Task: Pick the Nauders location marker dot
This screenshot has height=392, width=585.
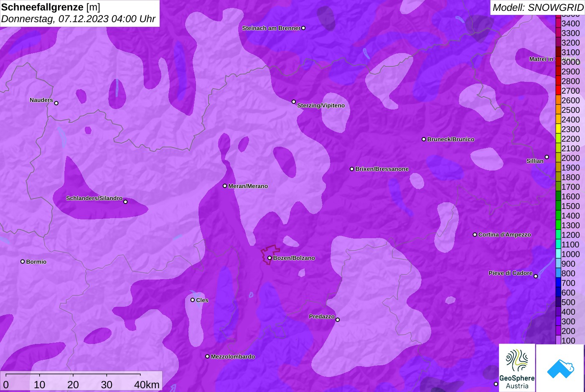Action: (56, 103)
